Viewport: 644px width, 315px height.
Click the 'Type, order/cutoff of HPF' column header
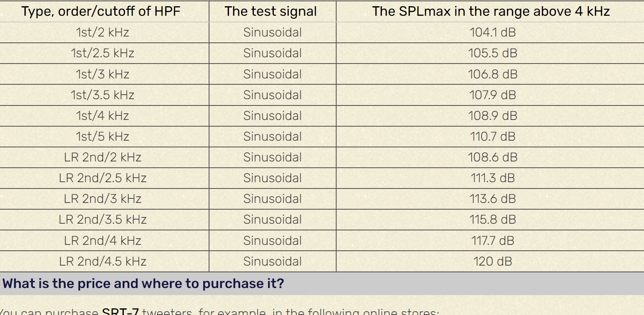(x=101, y=12)
